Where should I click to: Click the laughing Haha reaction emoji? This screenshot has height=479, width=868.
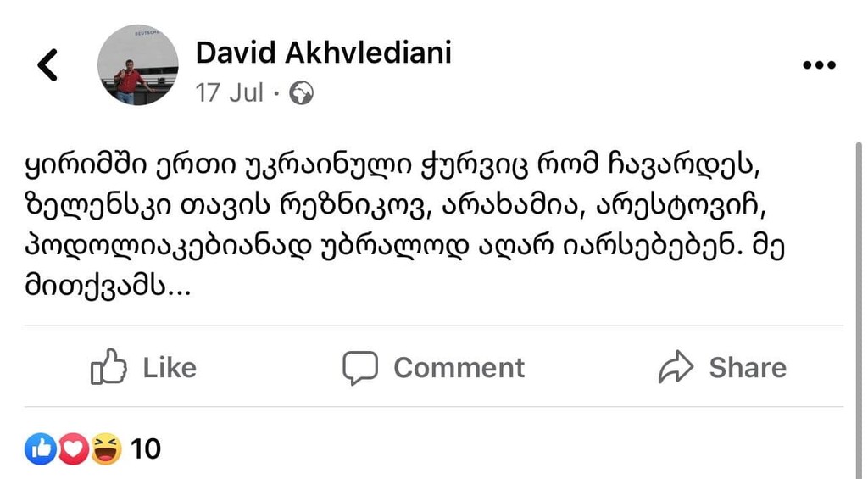(x=105, y=448)
